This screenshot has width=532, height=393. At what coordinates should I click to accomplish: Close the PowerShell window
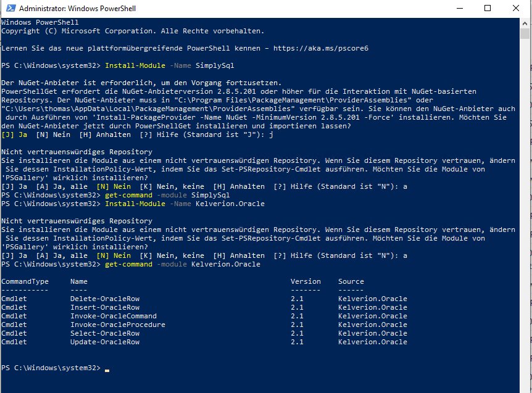click(x=515, y=9)
